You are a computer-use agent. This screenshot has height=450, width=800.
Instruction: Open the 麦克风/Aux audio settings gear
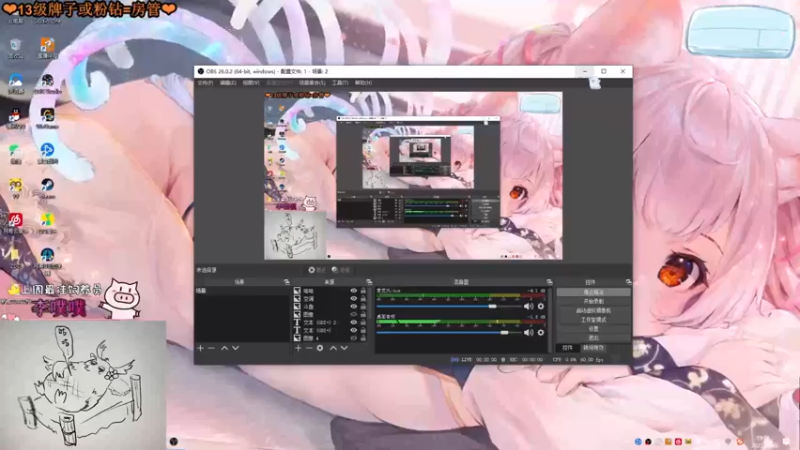click(541, 306)
